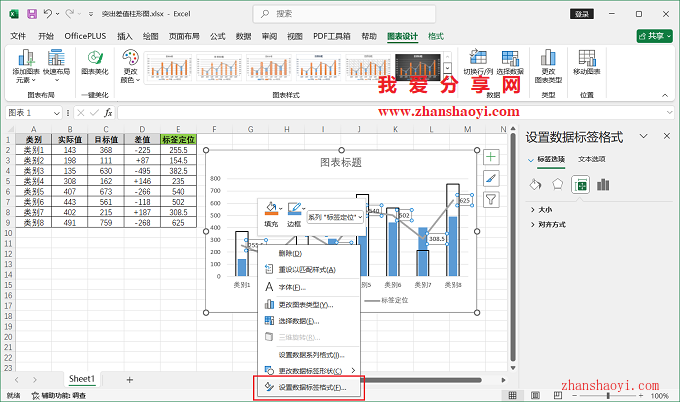680x402 pixels.
Task: Click the search box in title bar
Action: (344, 14)
